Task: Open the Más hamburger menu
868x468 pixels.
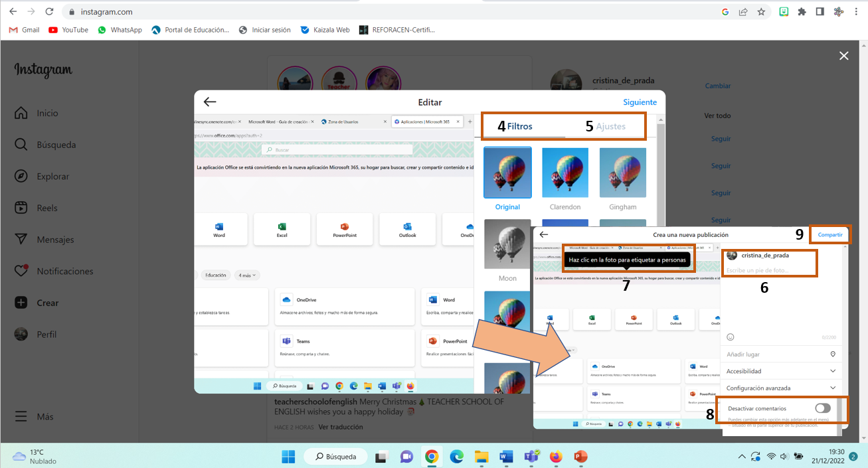Action: point(21,417)
